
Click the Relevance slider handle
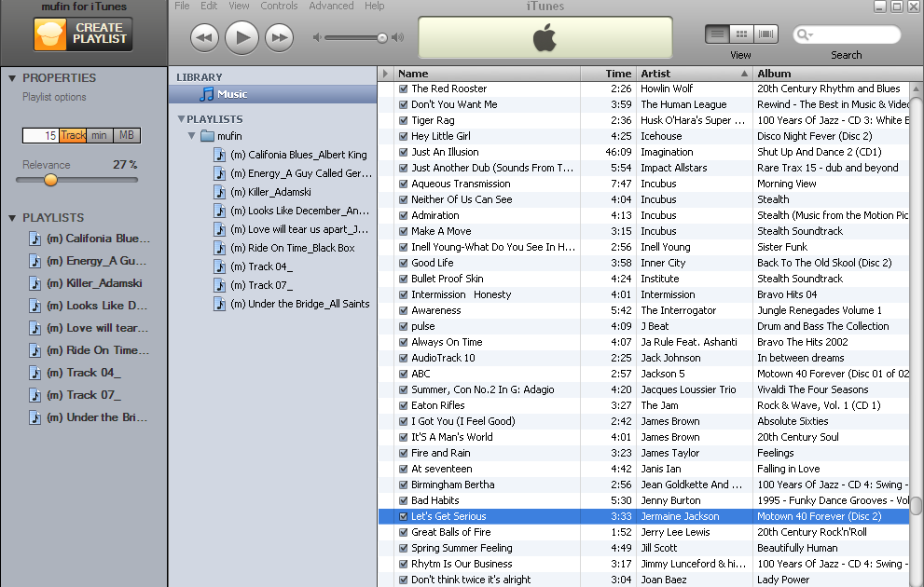pyautogui.click(x=50, y=180)
